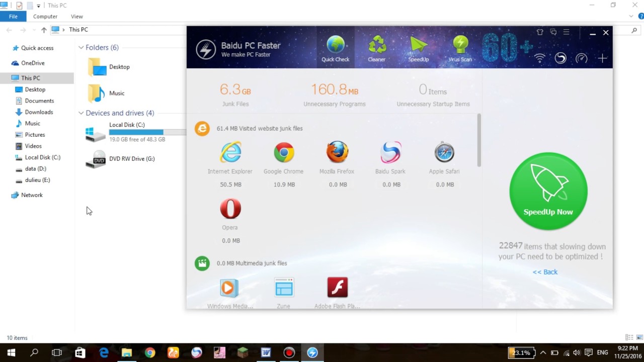Select Network in navigation pane
Image resolution: width=644 pixels, height=362 pixels.
click(x=32, y=195)
